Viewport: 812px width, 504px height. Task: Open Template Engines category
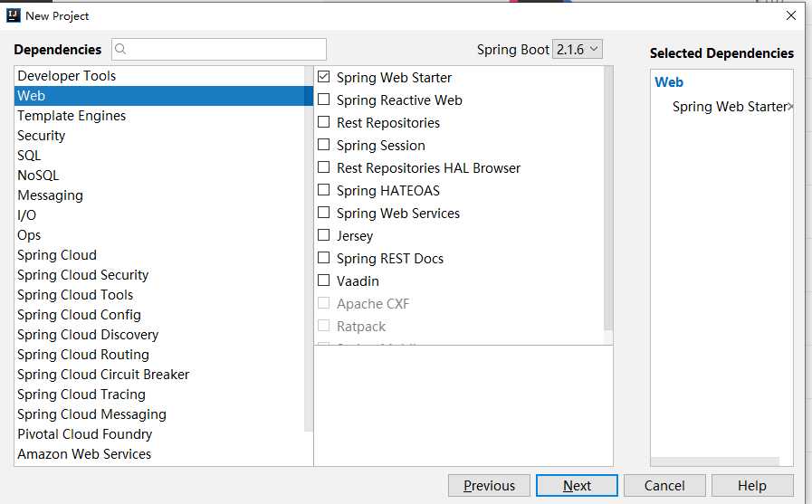(164, 116)
